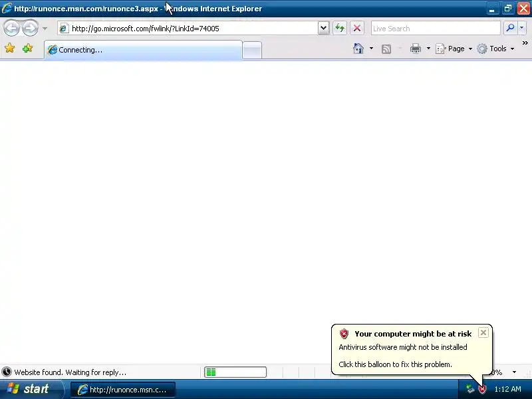
Task: Click the RSS feeds icon
Action: click(386, 49)
